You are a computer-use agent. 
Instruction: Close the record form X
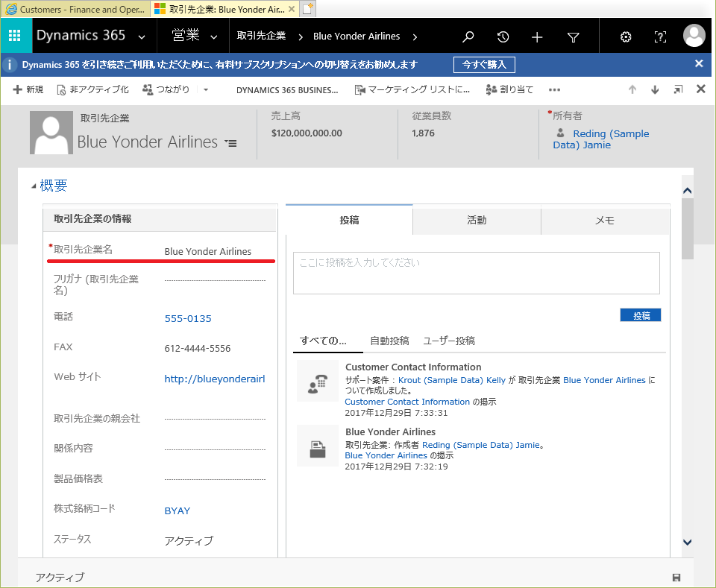(701, 89)
